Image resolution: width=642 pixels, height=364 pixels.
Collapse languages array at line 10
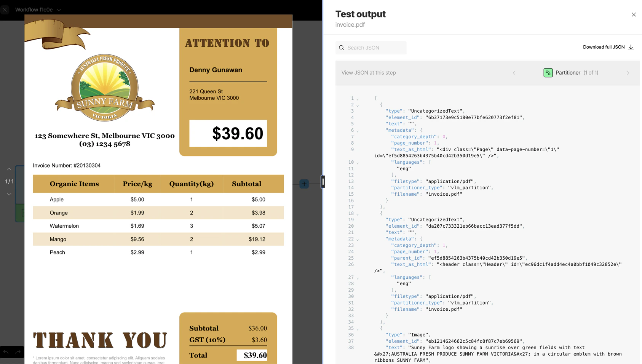[x=358, y=163]
